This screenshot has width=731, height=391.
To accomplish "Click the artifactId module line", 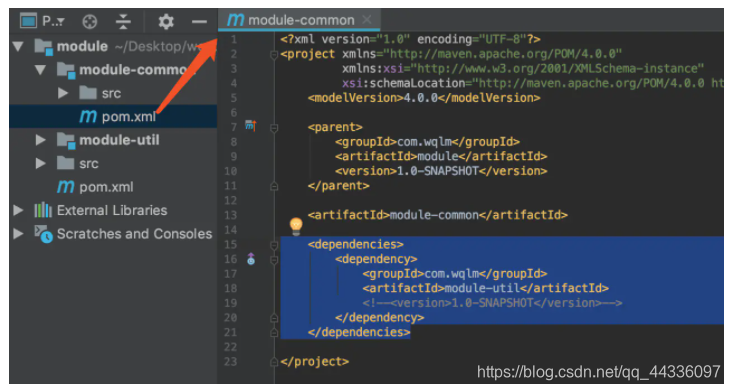I will pos(441,156).
